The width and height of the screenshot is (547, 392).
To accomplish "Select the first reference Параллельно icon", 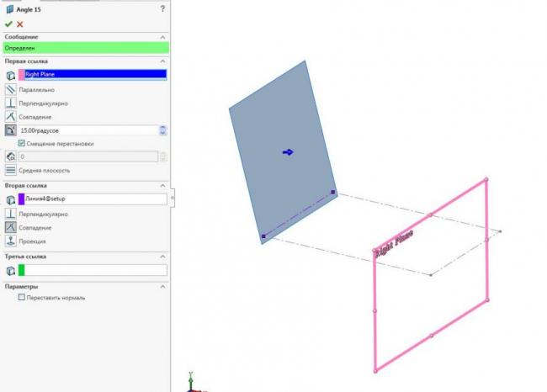I will coord(11,90).
